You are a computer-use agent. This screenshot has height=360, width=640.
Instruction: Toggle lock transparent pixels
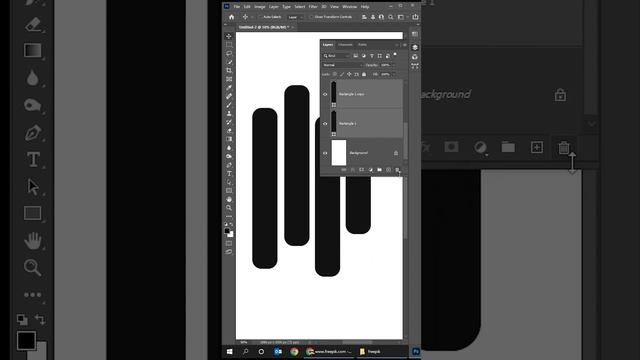tap(334, 74)
